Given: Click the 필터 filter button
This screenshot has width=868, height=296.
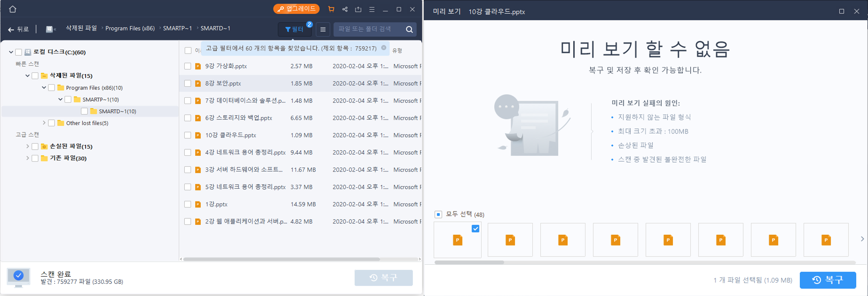Looking at the screenshot, I should pyautogui.click(x=294, y=30).
